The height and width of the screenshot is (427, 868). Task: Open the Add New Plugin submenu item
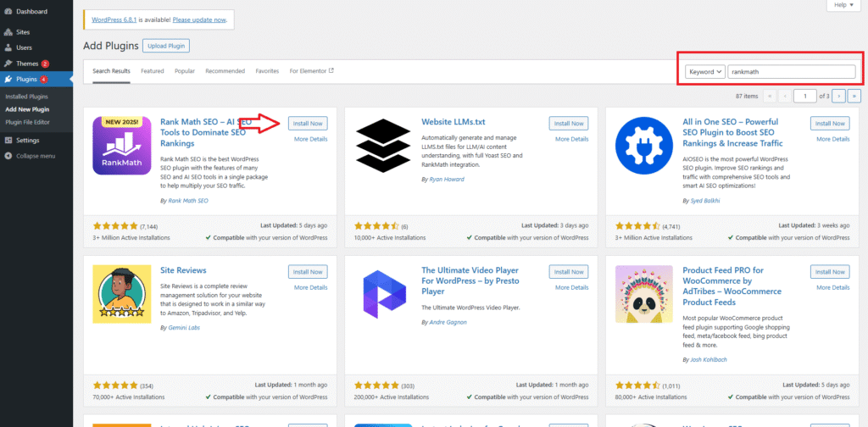(x=27, y=109)
